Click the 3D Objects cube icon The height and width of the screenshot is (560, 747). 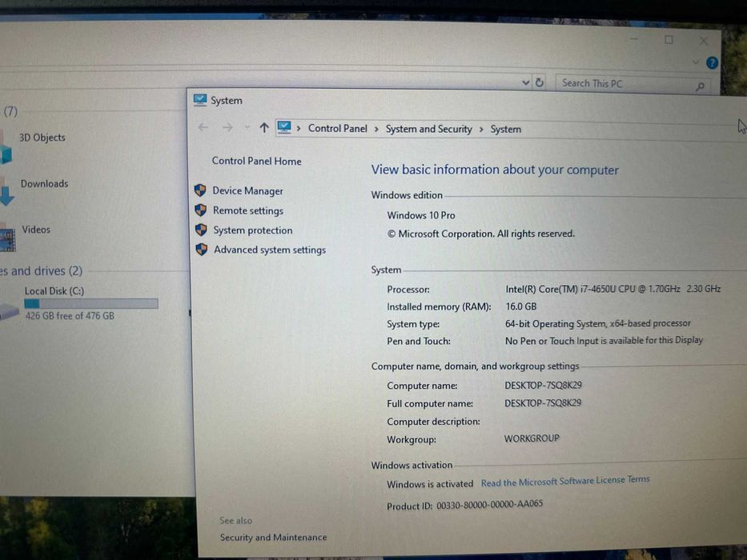[6, 154]
